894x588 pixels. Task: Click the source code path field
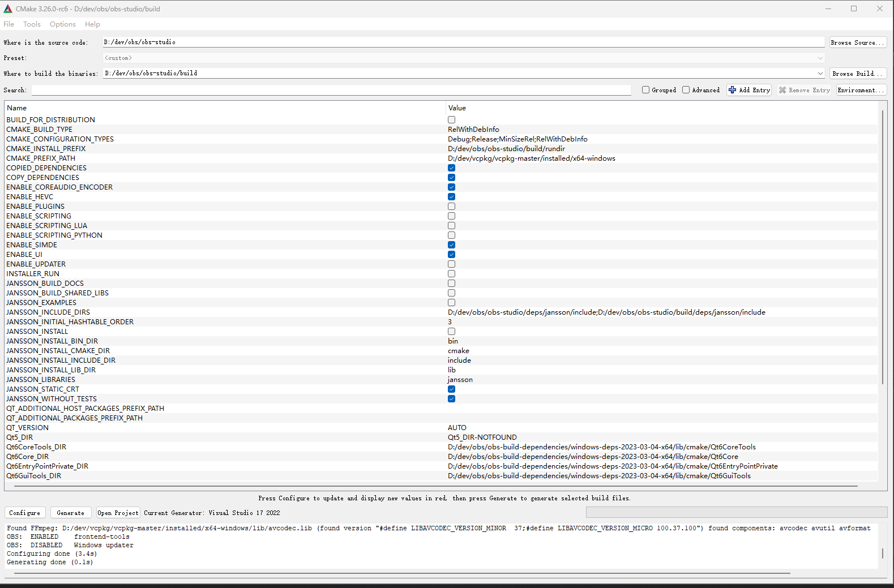(x=464, y=42)
